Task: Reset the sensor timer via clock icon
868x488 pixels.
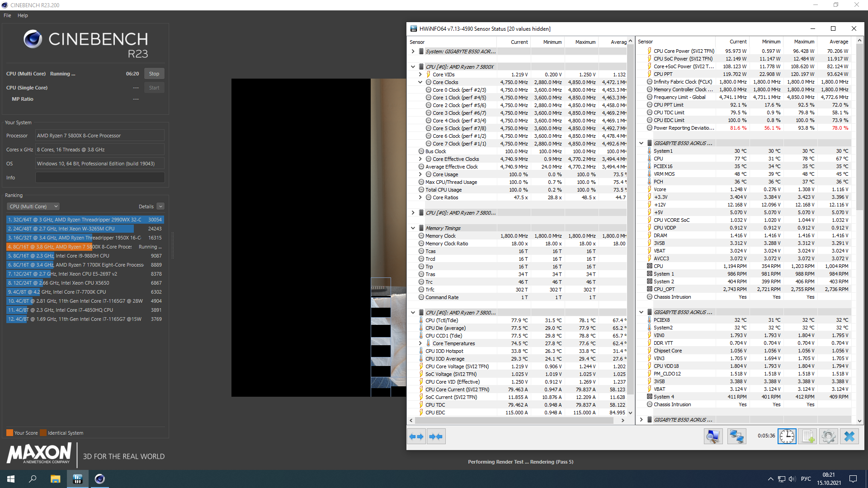Action: [787, 436]
